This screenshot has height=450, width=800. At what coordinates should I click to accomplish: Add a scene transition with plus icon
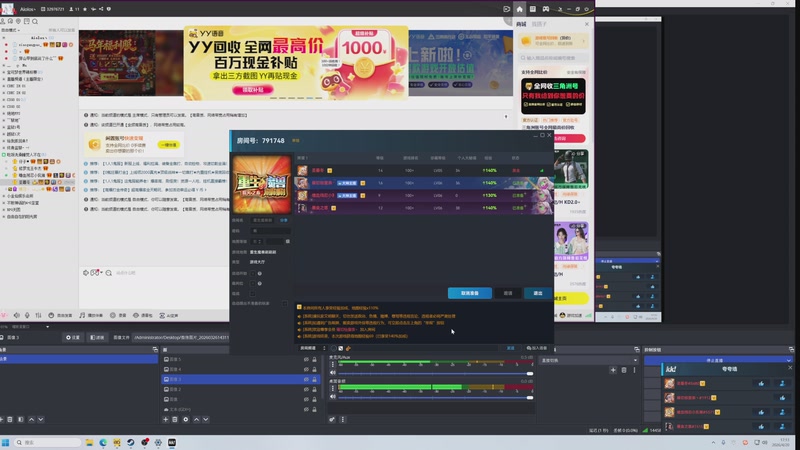(x=613, y=370)
